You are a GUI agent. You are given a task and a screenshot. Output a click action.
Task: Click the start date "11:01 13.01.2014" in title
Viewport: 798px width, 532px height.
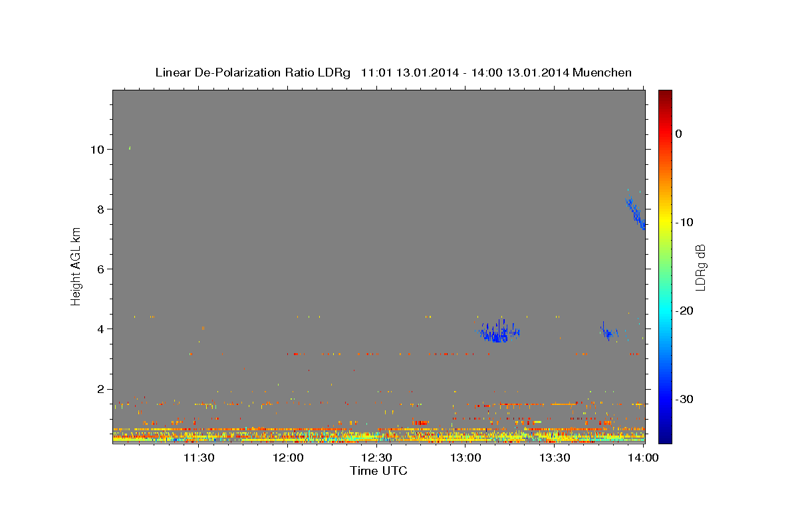point(409,72)
